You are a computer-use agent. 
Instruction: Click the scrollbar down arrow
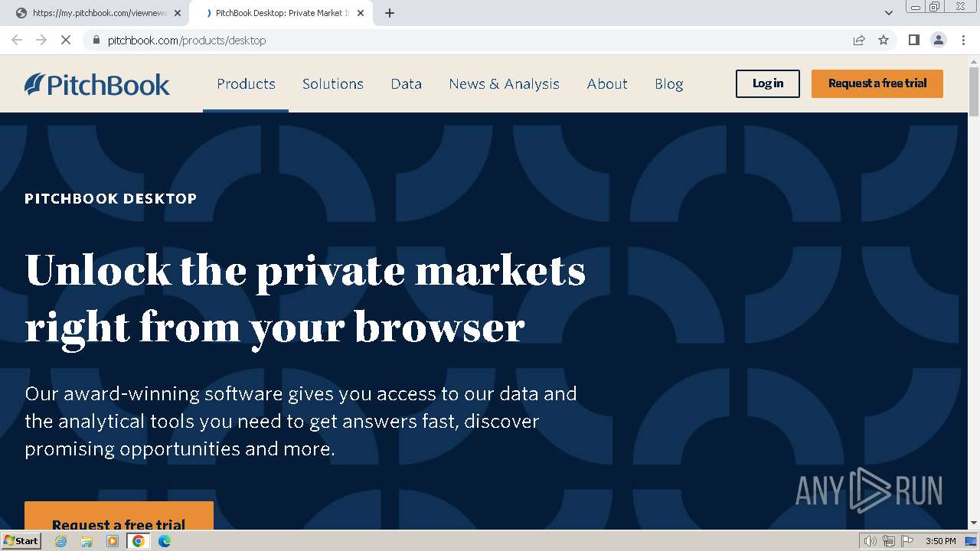[974, 523]
